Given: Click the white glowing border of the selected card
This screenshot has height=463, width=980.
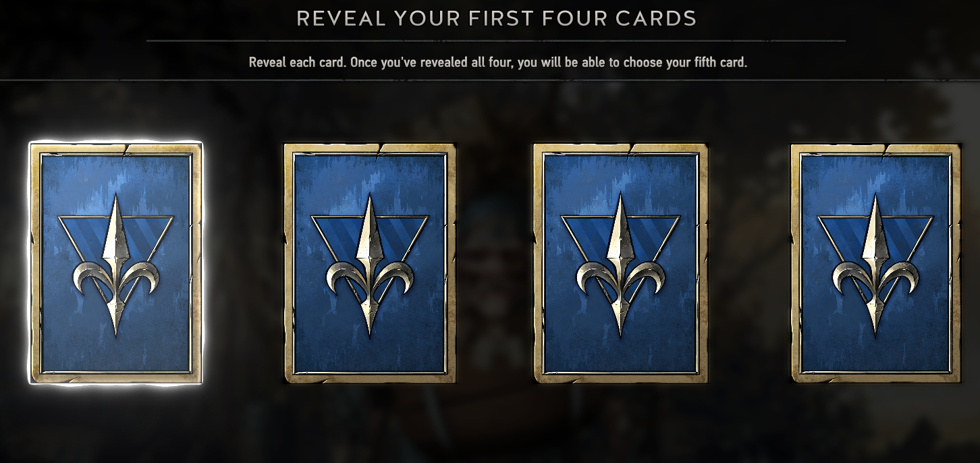Looking at the screenshot, I should (115, 142).
